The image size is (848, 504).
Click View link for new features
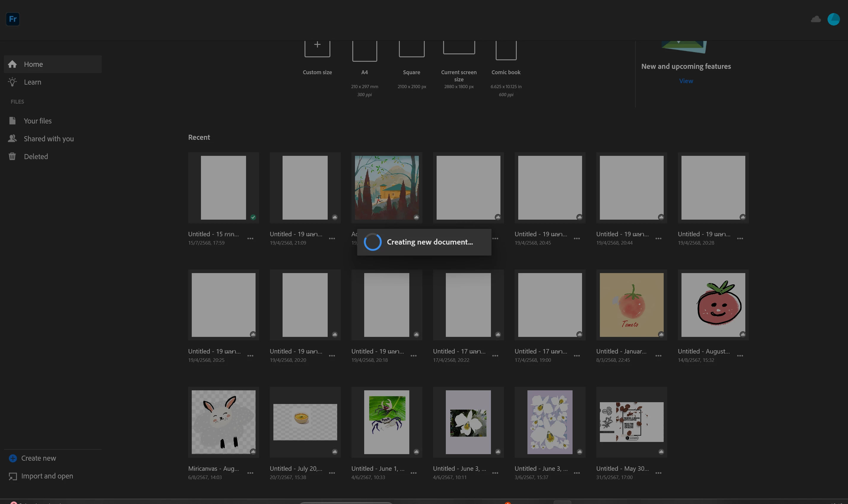[x=686, y=81]
